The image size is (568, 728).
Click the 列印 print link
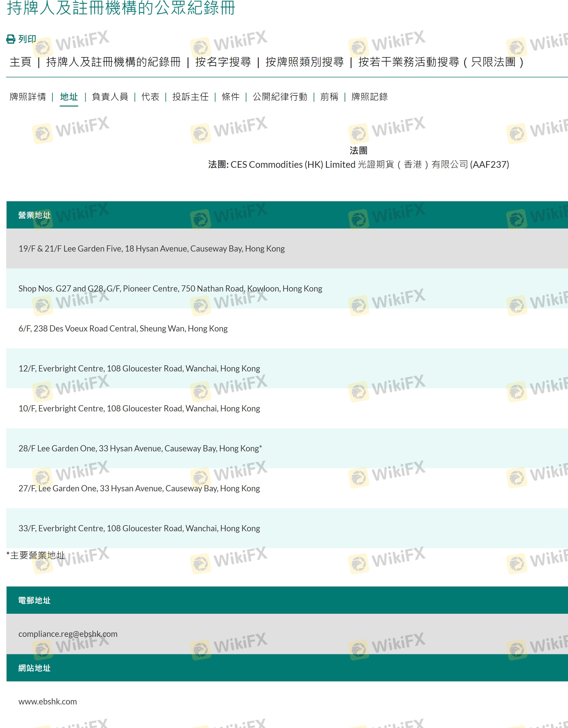coord(27,39)
